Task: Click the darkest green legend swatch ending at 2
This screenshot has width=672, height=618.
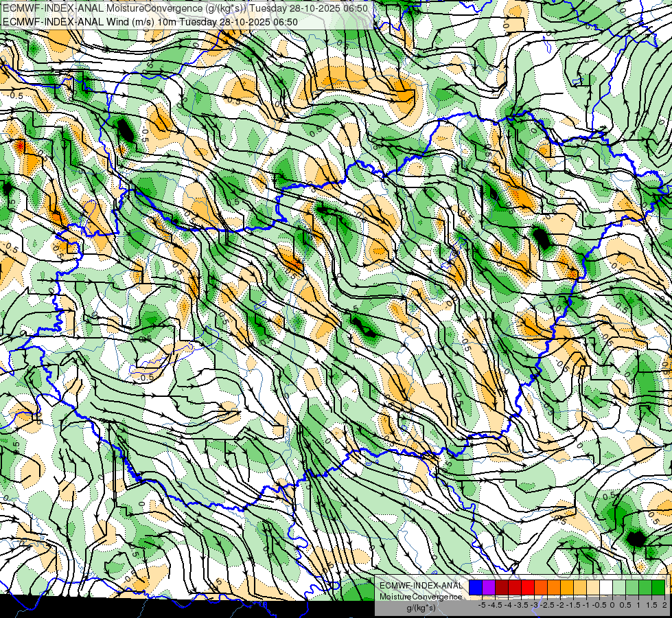Action: click(658, 587)
